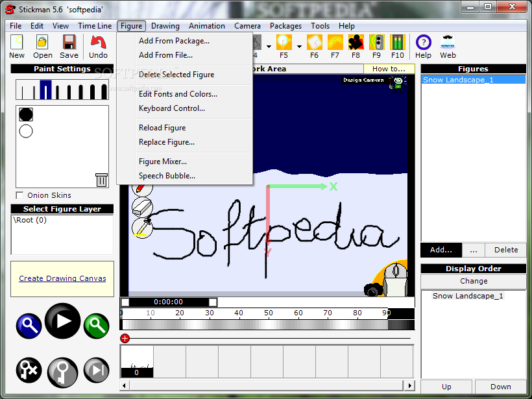Click the mouse help icon in work area
This screenshot has height=399, width=532.
pyautogui.click(x=396, y=278)
